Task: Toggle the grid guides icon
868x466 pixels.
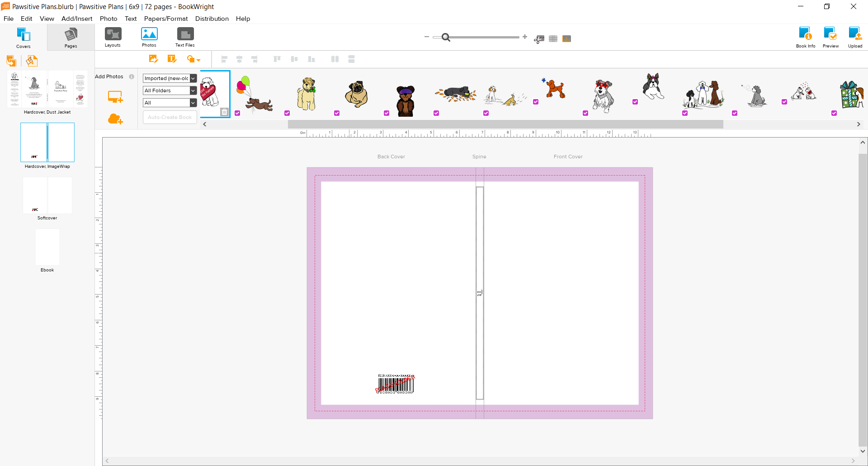Action: coord(553,39)
